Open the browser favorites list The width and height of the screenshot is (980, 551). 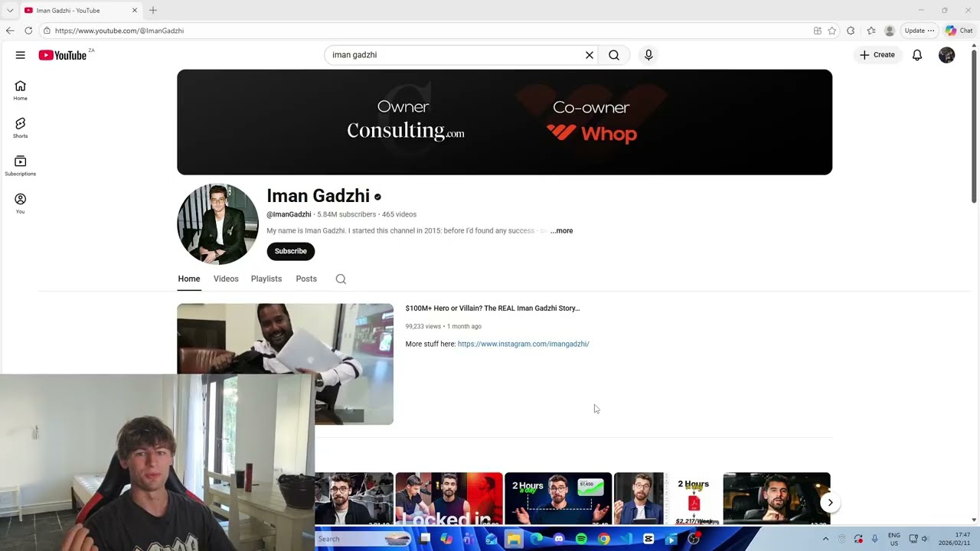[x=871, y=31]
